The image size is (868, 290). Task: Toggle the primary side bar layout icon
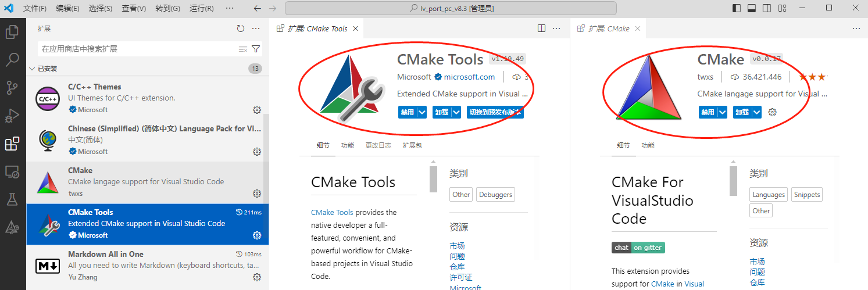pyautogui.click(x=737, y=8)
